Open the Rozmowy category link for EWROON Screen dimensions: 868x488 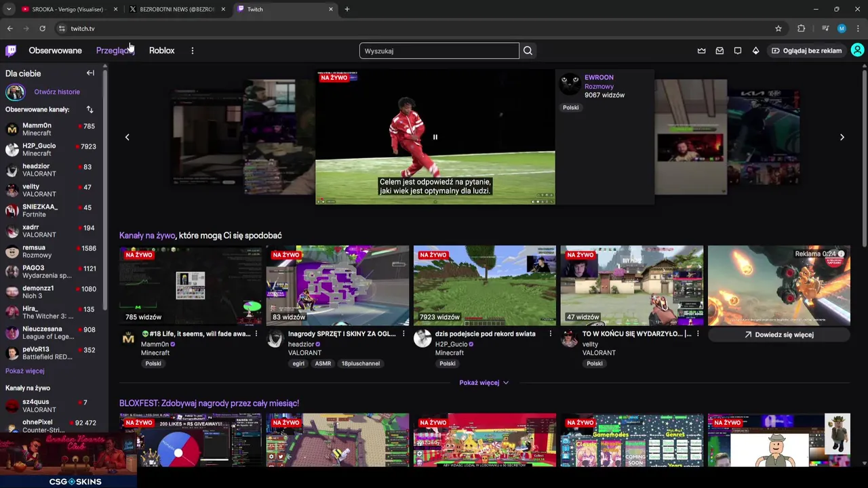coord(599,86)
